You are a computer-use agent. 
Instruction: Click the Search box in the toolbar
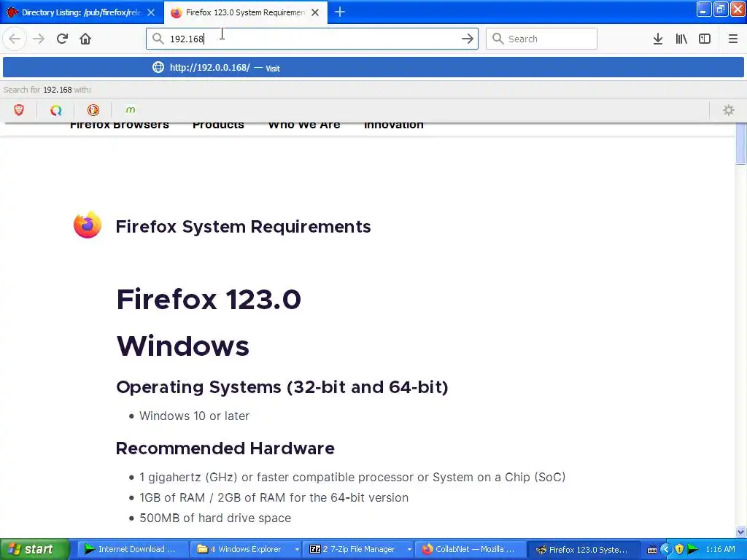tap(541, 39)
